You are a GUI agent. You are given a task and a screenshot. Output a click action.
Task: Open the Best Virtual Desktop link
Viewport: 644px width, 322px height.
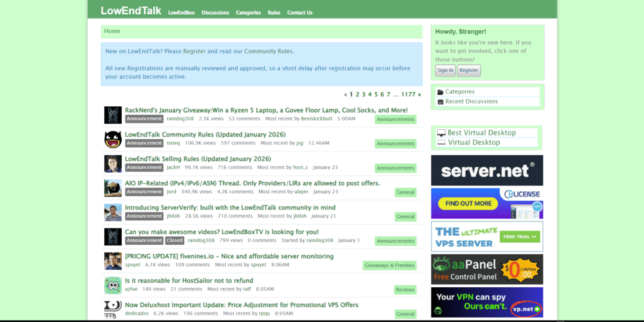click(x=482, y=133)
